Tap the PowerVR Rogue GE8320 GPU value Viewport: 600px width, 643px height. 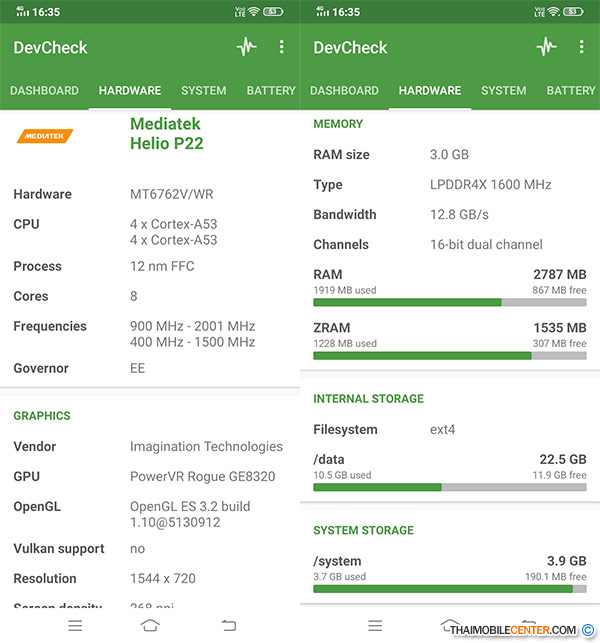point(203,477)
